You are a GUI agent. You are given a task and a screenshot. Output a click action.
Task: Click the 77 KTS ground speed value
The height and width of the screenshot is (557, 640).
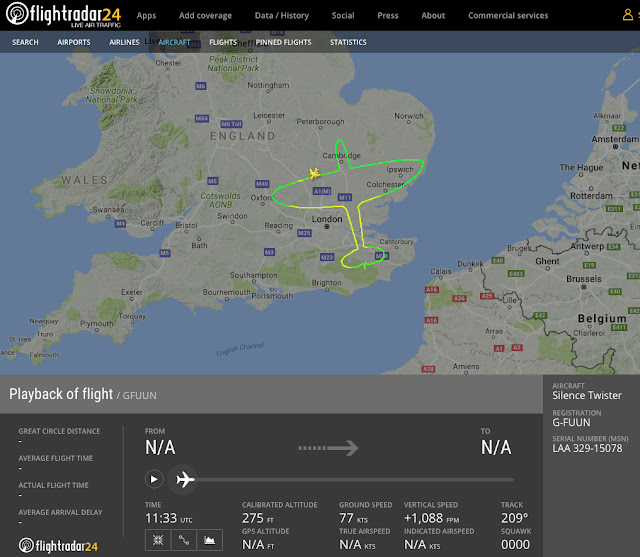click(353, 518)
